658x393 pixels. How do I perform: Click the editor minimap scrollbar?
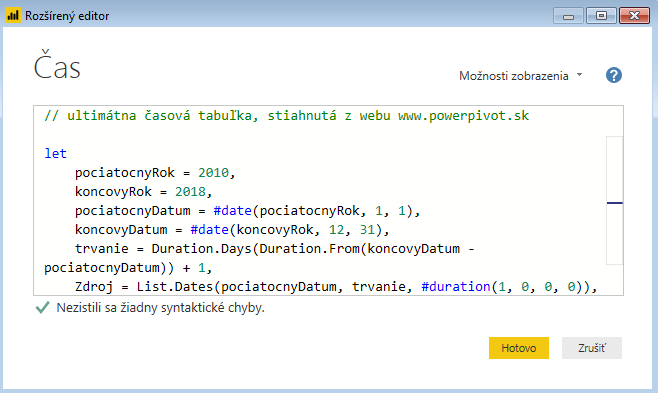(614, 200)
